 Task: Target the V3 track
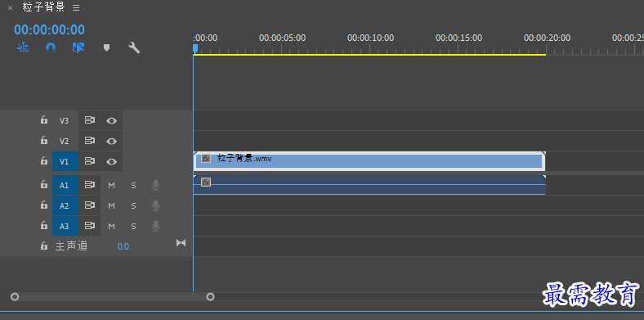coord(64,120)
